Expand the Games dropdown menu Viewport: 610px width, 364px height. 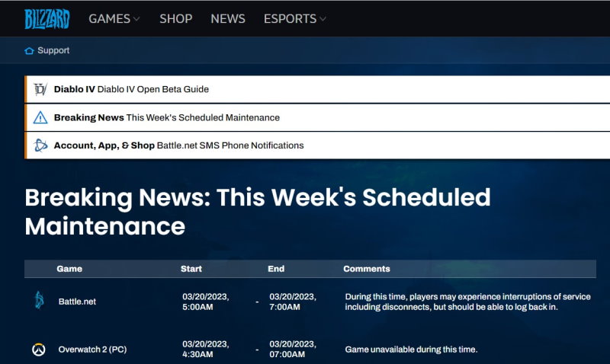click(114, 19)
